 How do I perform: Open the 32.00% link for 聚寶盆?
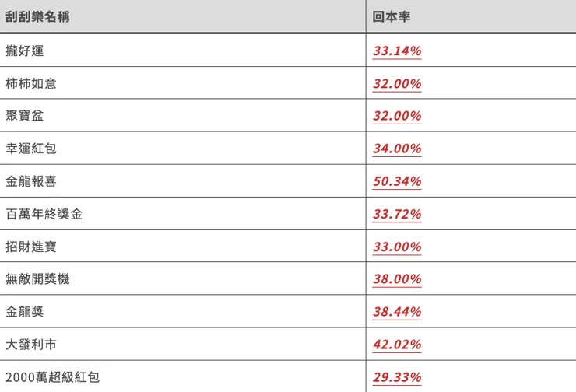pyautogui.click(x=397, y=117)
